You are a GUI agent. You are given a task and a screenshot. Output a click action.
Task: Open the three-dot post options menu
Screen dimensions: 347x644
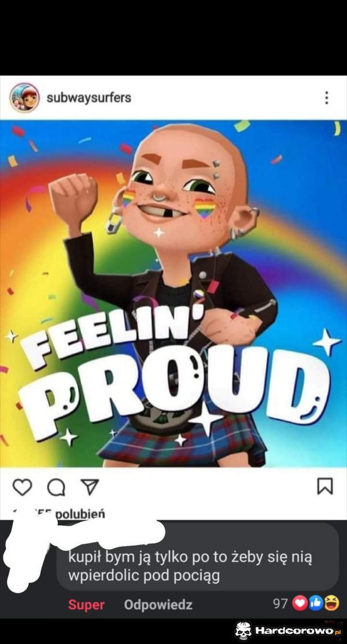(x=326, y=98)
